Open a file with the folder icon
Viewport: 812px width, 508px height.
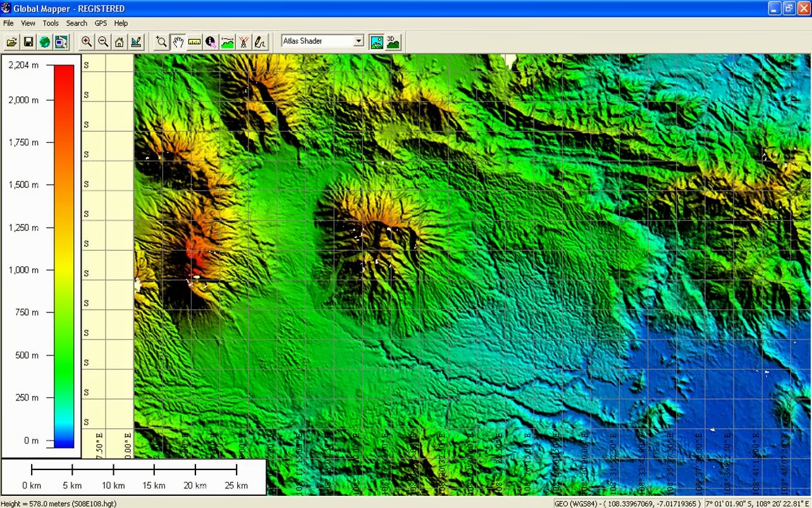11,42
